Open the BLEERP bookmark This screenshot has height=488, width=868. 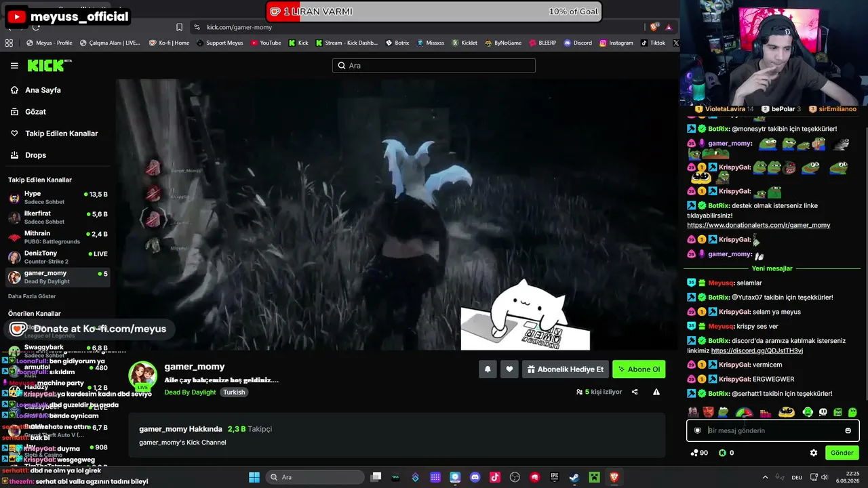(x=542, y=43)
